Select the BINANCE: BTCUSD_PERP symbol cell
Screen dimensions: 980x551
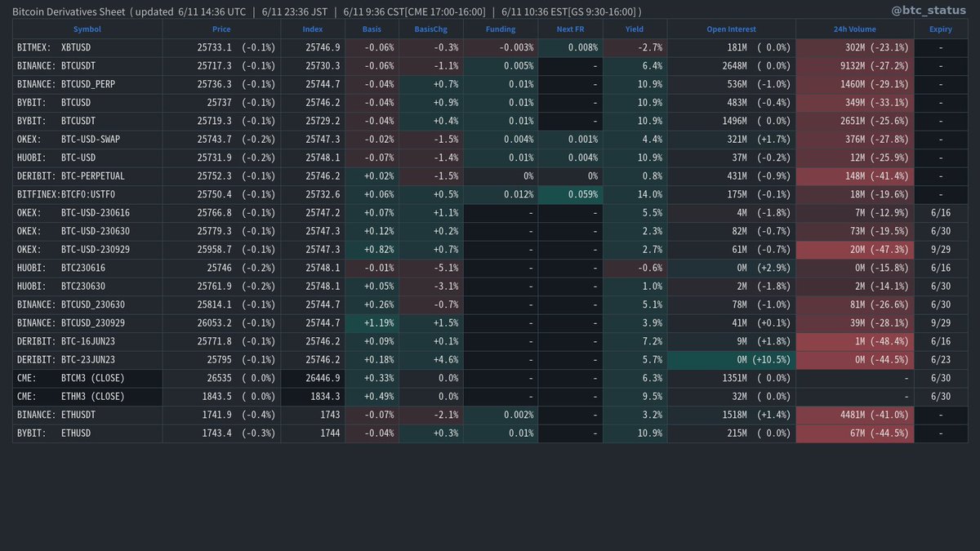pos(87,85)
